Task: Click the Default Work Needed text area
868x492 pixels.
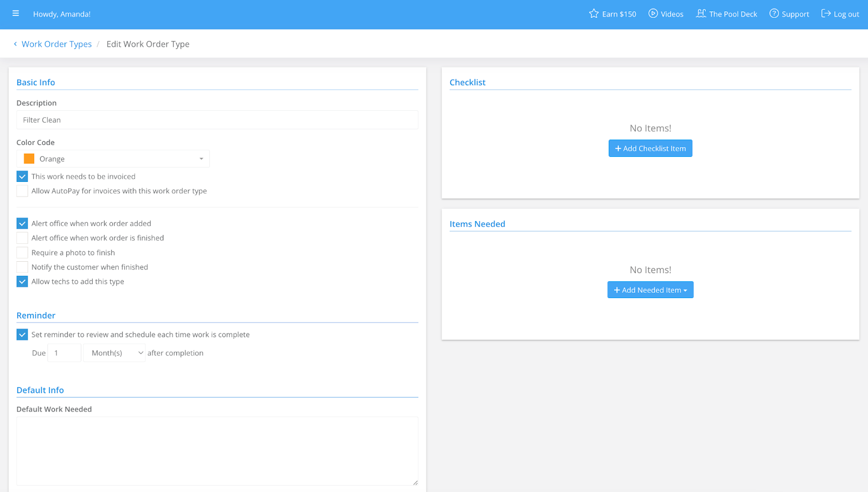Action: coord(217,451)
